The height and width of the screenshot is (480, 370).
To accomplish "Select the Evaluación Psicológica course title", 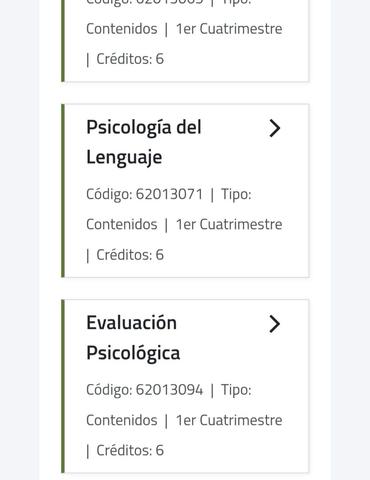I will [133, 338].
